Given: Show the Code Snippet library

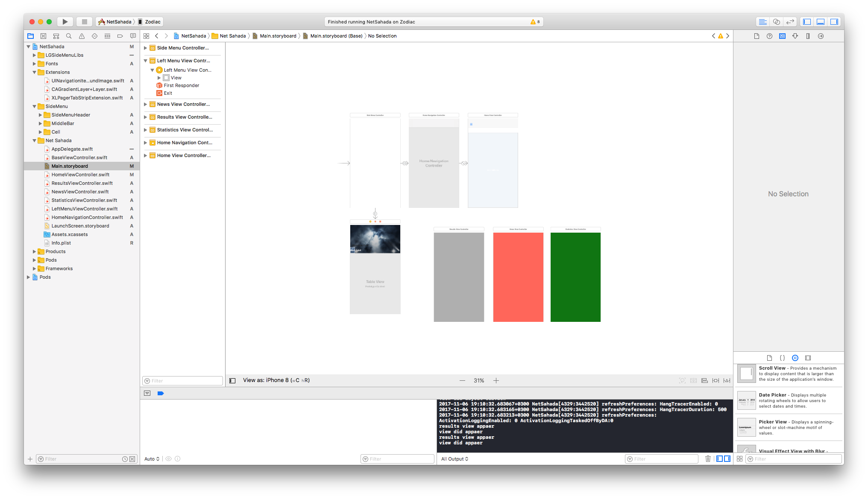Looking at the screenshot, I should [782, 358].
